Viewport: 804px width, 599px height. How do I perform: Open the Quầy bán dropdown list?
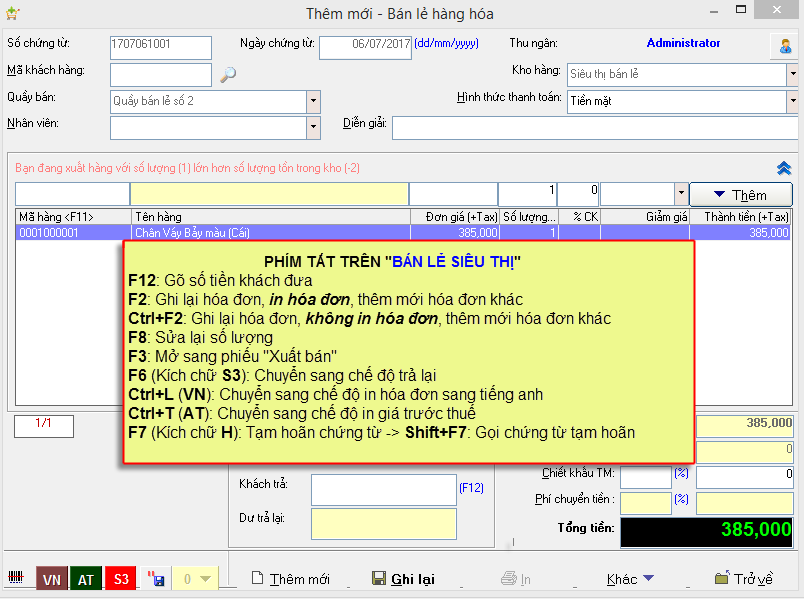pyautogui.click(x=313, y=101)
